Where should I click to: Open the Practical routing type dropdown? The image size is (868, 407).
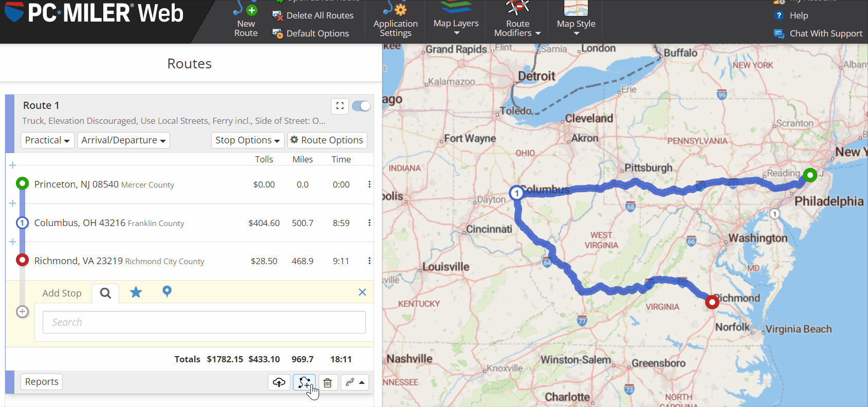click(x=47, y=140)
